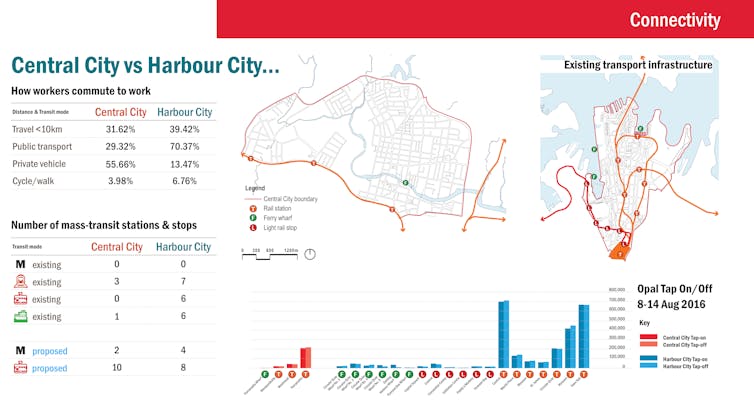Viewport: 754px width, 417px height.
Task: Click the Rail station legend symbol
Action: 251,208
